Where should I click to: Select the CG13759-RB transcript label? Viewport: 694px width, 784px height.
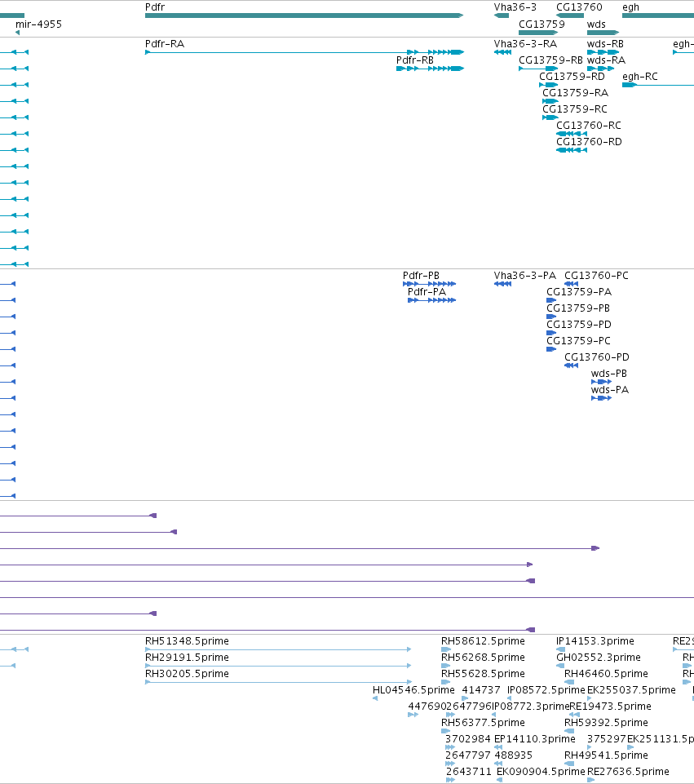[550, 60]
